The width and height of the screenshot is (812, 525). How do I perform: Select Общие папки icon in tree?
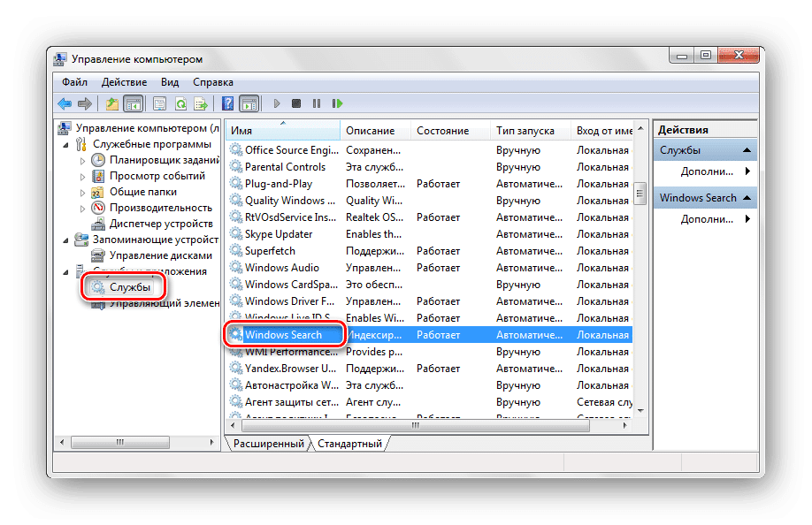point(97,193)
